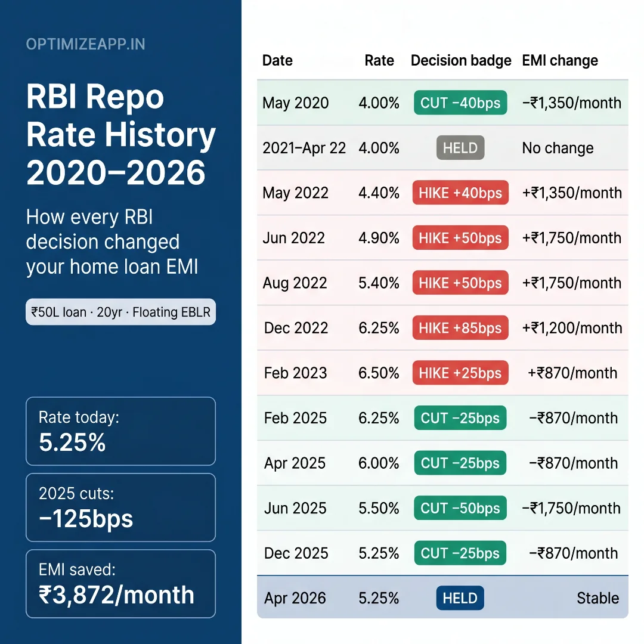Select the Aug 2022 date cell
Image resolution: width=644 pixels, height=644 pixels.
(295, 283)
